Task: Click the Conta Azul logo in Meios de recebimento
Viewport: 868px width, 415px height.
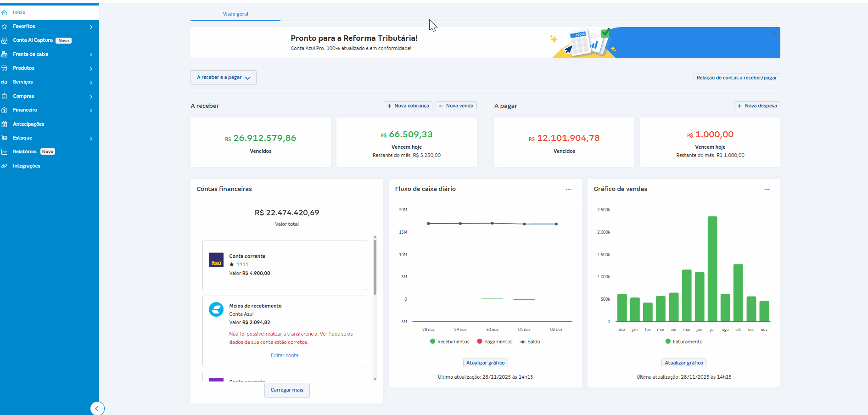Action: (x=216, y=309)
